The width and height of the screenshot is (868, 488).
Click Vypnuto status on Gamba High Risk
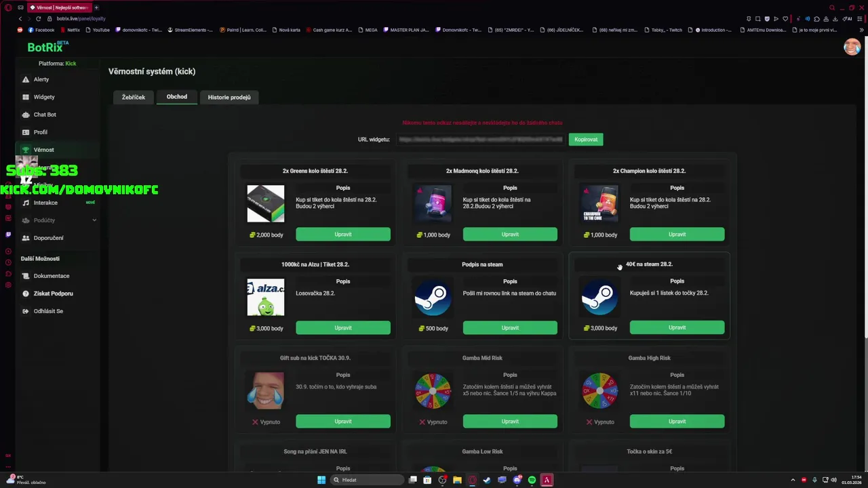pos(600,422)
